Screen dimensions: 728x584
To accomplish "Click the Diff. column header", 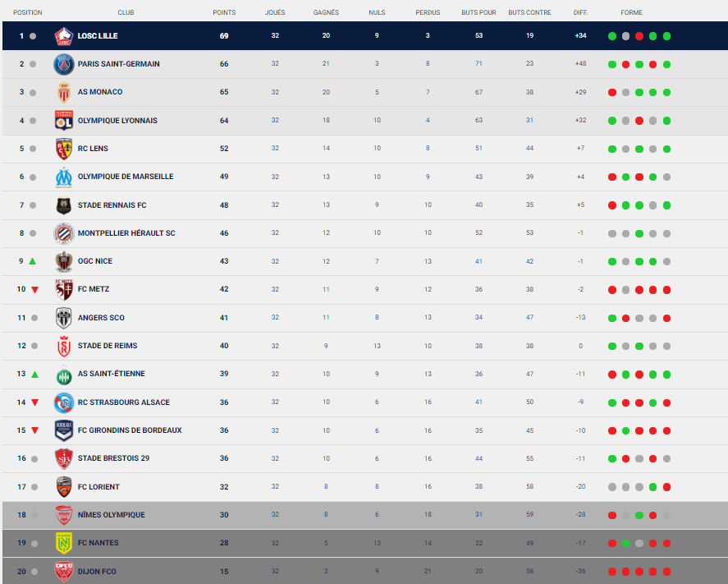I will click(x=580, y=13).
